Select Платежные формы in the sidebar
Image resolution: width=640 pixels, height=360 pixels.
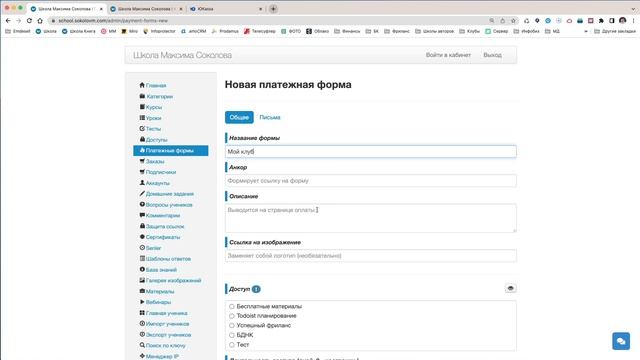click(171, 151)
